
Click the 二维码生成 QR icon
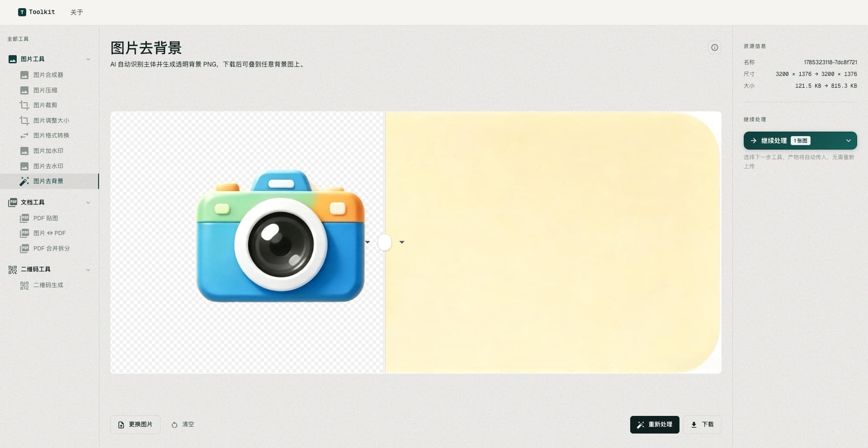[x=24, y=285]
